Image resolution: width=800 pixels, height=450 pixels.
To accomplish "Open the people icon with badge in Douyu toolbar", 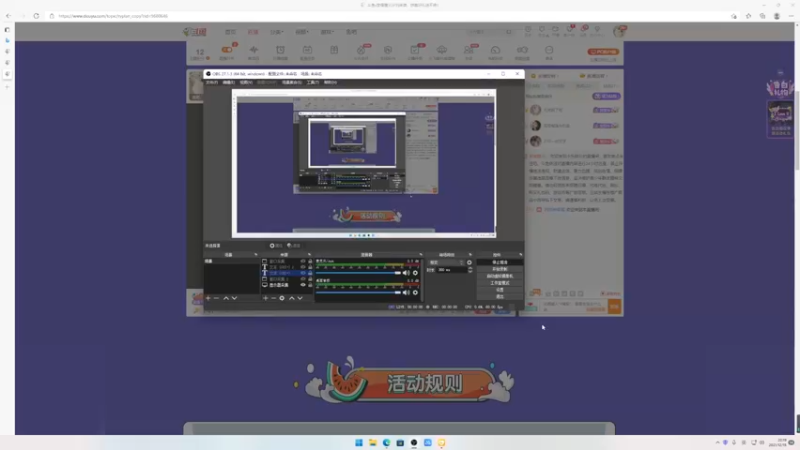I will (468, 50).
